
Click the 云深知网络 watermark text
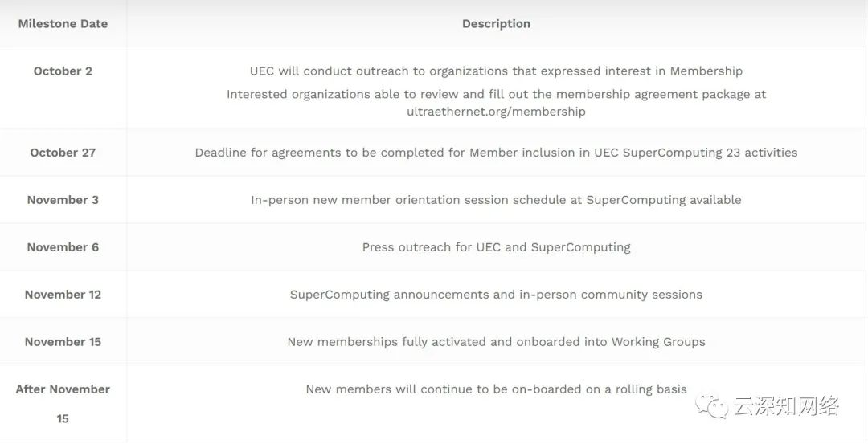point(787,405)
